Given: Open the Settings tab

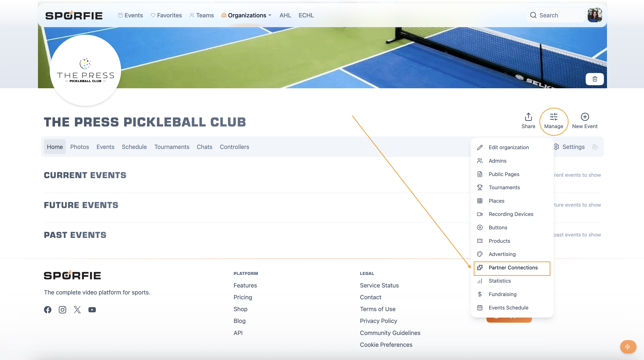Looking at the screenshot, I should (x=569, y=147).
